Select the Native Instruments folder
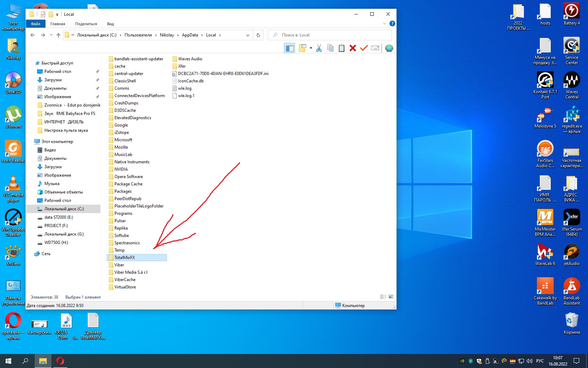588x368 pixels. coord(132,162)
